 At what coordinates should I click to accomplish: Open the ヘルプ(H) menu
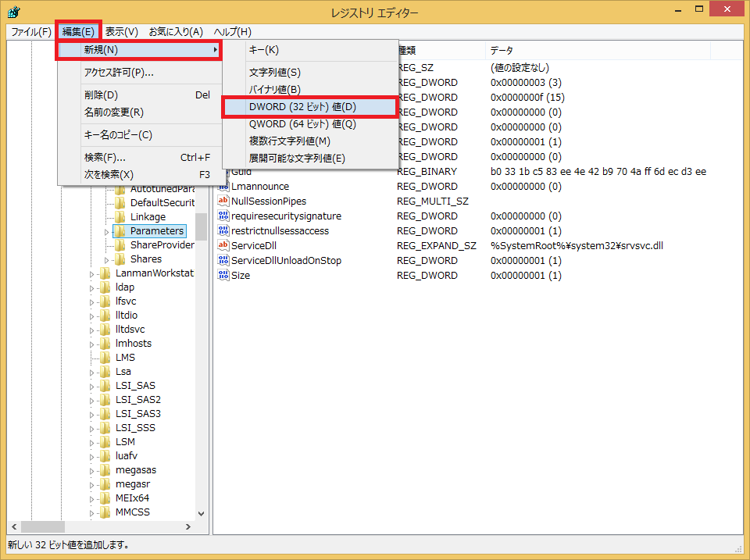pyautogui.click(x=232, y=31)
